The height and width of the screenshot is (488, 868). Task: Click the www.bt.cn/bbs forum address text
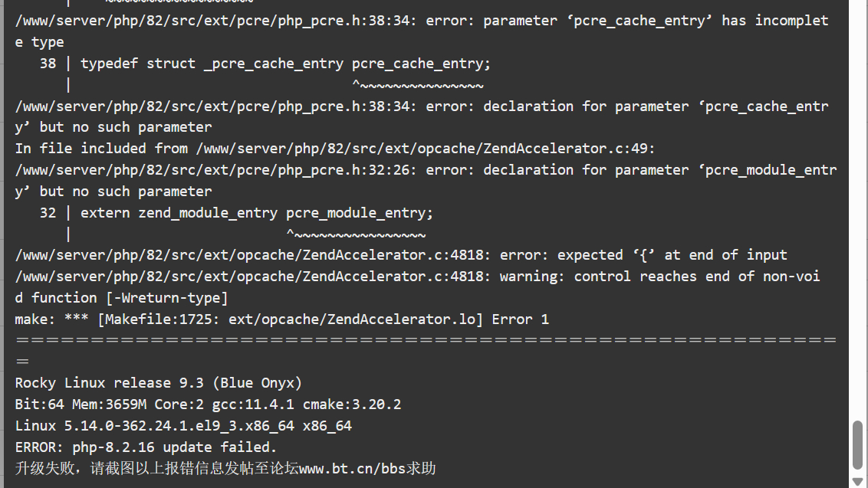coord(352,469)
